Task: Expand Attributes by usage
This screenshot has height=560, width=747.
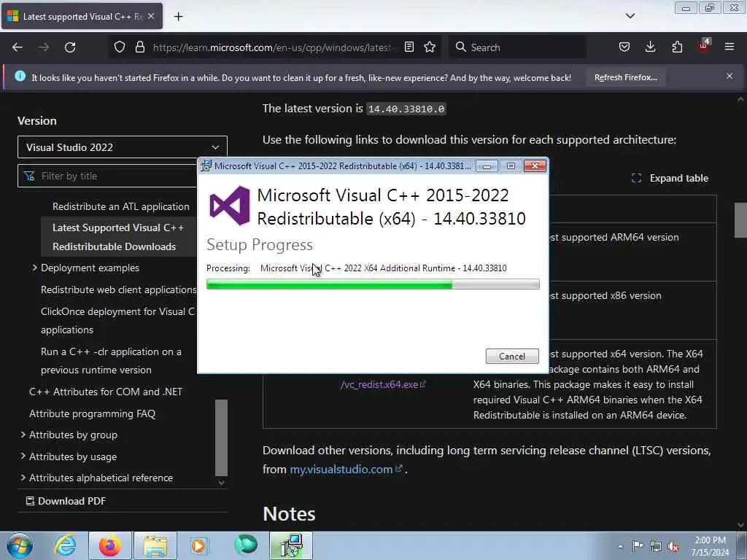Action: pos(23,456)
